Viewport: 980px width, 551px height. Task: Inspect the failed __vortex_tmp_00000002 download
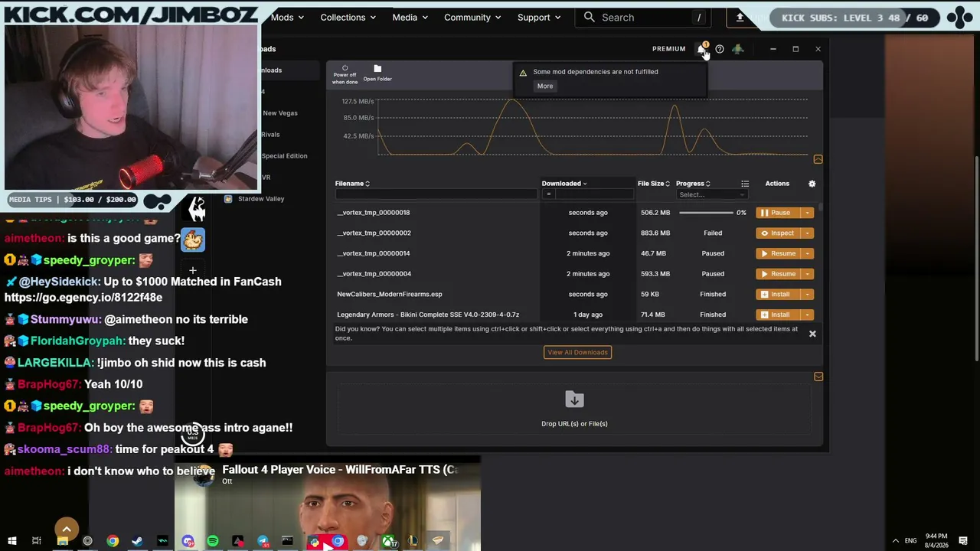click(777, 233)
